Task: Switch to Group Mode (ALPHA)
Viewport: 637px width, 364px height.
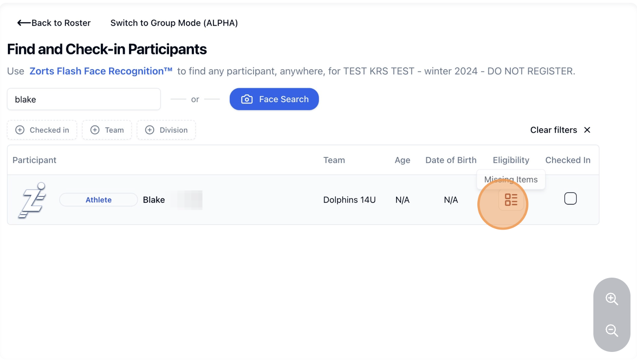Action: (x=174, y=23)
